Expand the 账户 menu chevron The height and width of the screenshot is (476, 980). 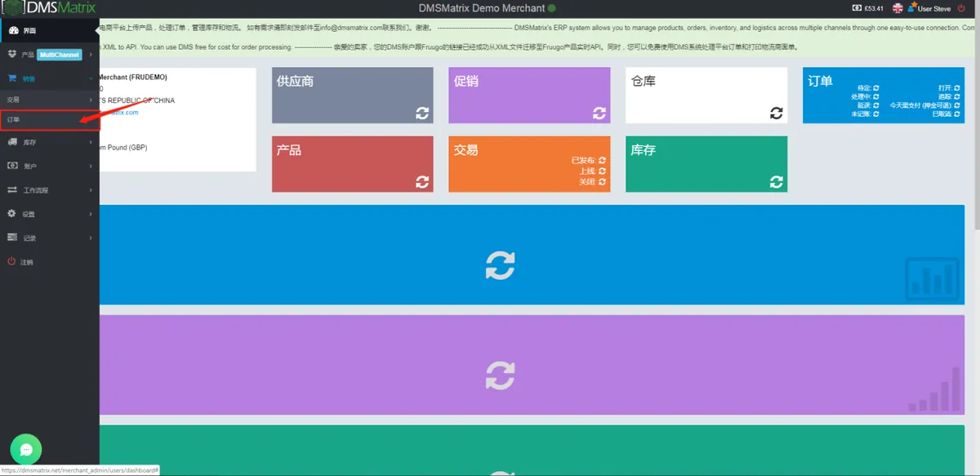click(91, 166)
